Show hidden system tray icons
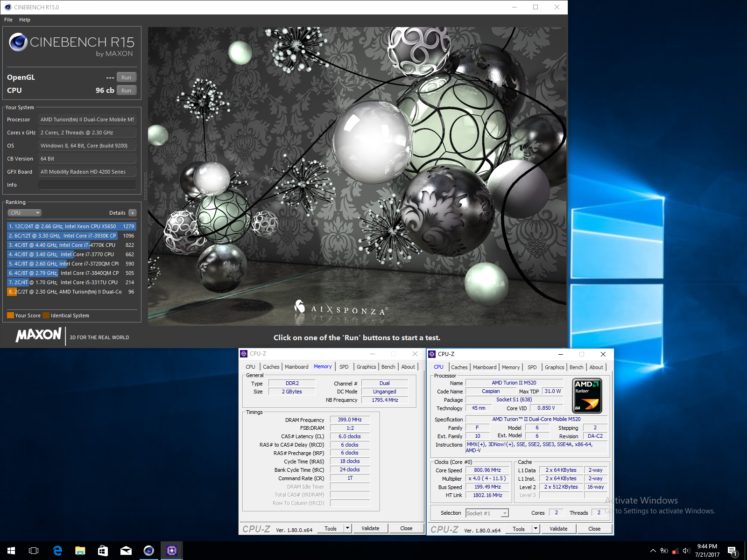The width and height of the screenshot is (747, 560). point(653,551)
